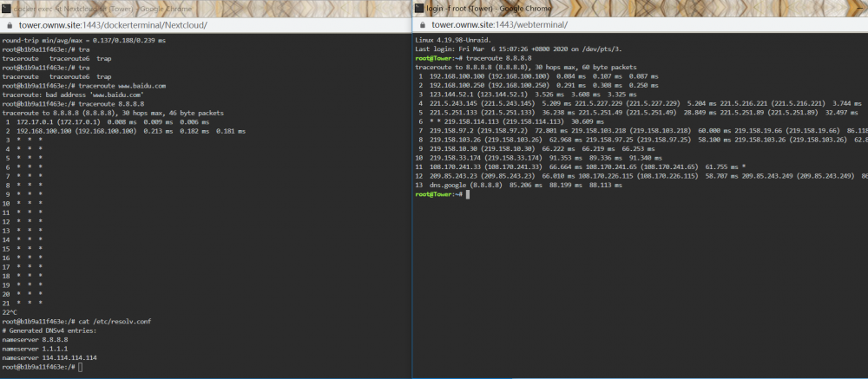
Task: Click 'cat /etc/resolv.conf' command line
Action: point(76,321)
